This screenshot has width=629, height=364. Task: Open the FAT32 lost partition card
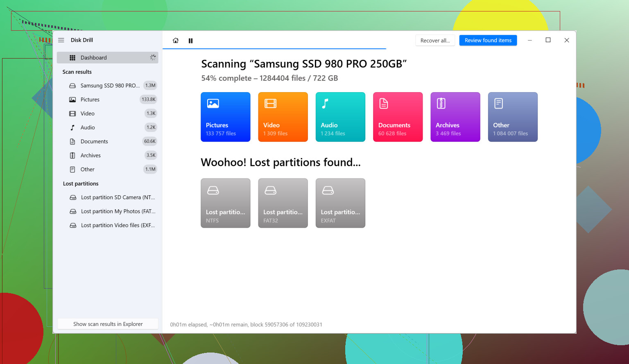[283, 203]
